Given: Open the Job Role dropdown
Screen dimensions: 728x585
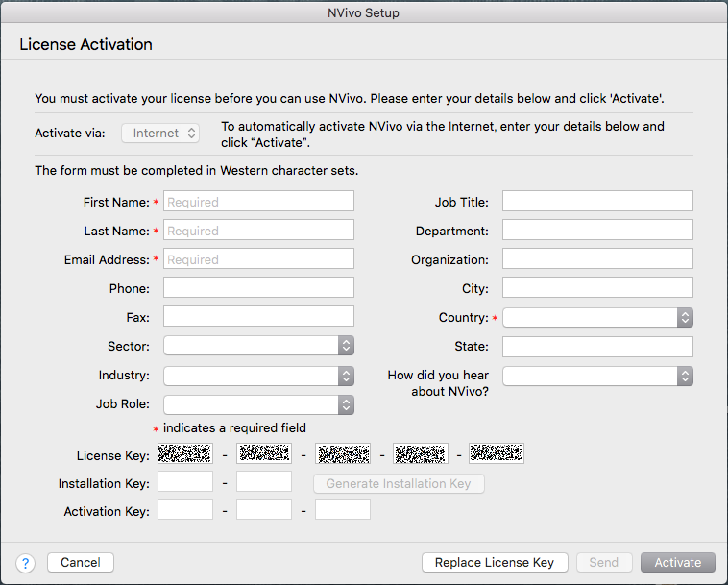Looking at the screenshot, I should [x=258, y=404].
